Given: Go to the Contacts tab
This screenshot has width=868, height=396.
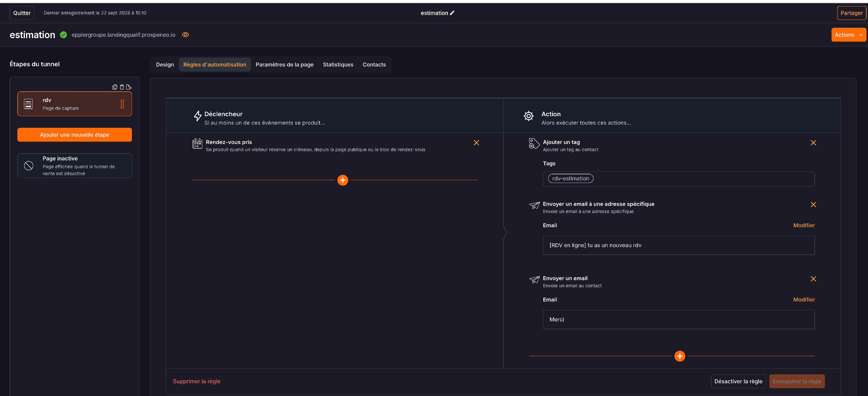Looking at the screenshot, I should (374, 64).
